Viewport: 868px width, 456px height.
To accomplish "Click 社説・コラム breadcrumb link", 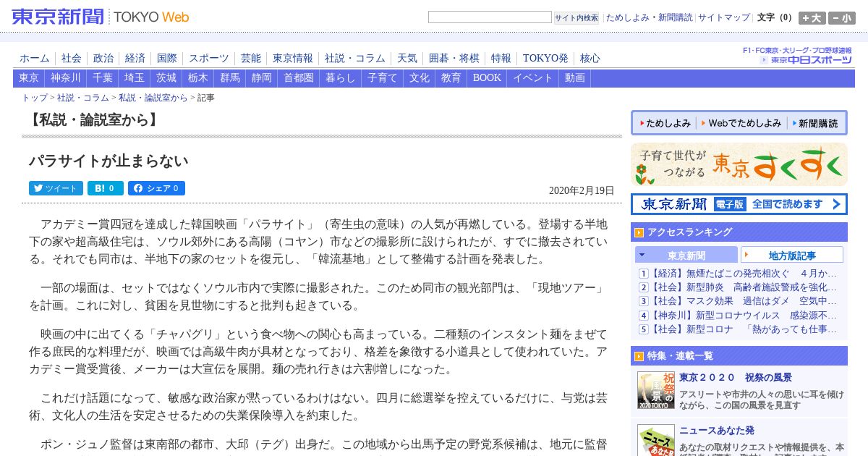I will point(83,98).
